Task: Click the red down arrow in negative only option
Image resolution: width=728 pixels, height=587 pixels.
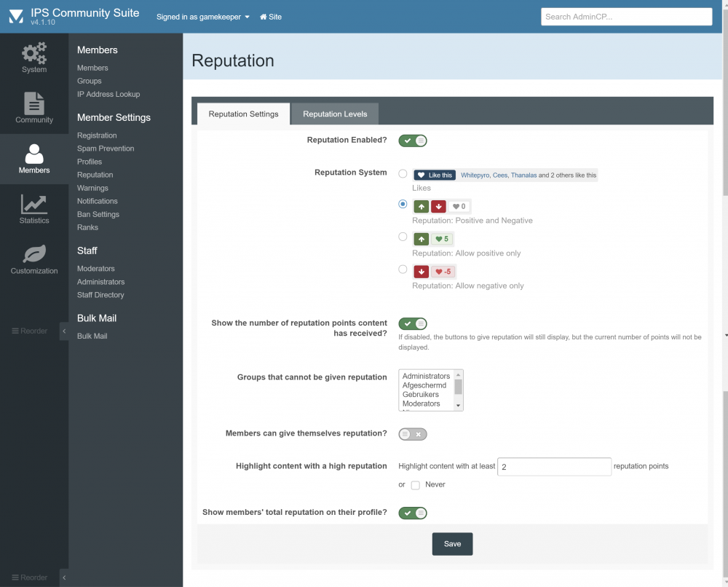Action: [x=421, y=272]
